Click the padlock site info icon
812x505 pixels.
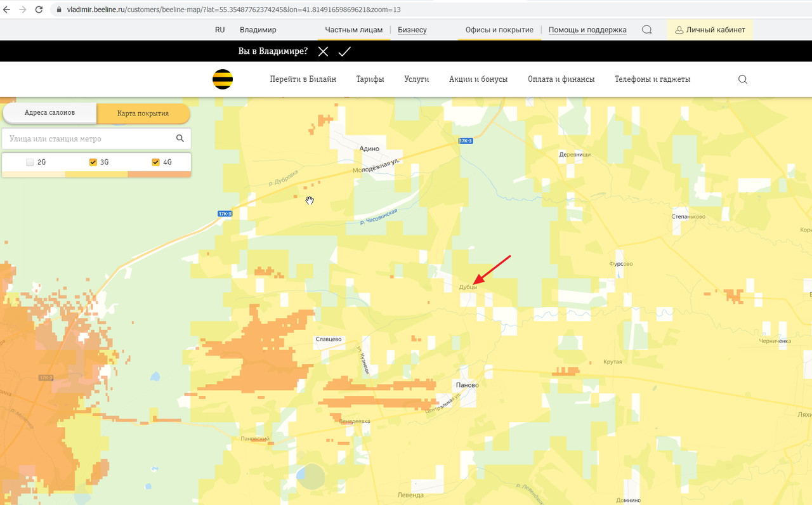click(x=58, y=10)
